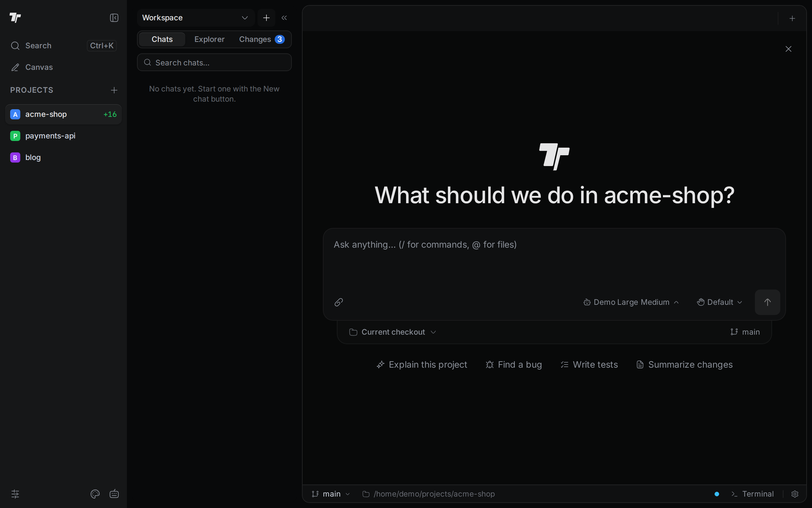The height and width of the screenshot is (508, 812).
Task: Collapse the left sidebar panel
Action: [114, 17]
